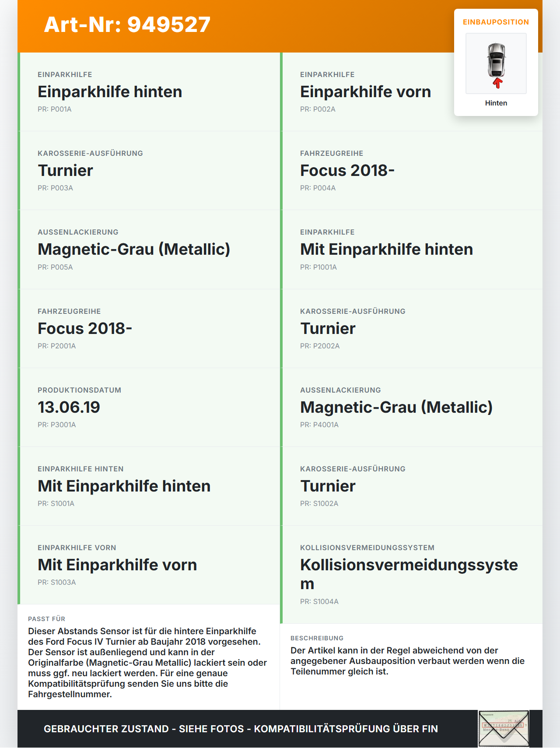Click the Hinten label under car image
The width and height of the screenshot is (560, 748).
pyautogui.click(x=496, y=103)
